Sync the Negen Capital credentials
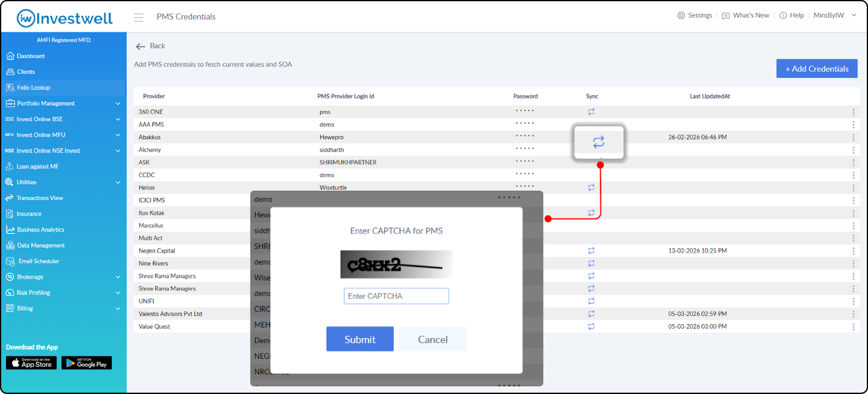 [591, 251]
